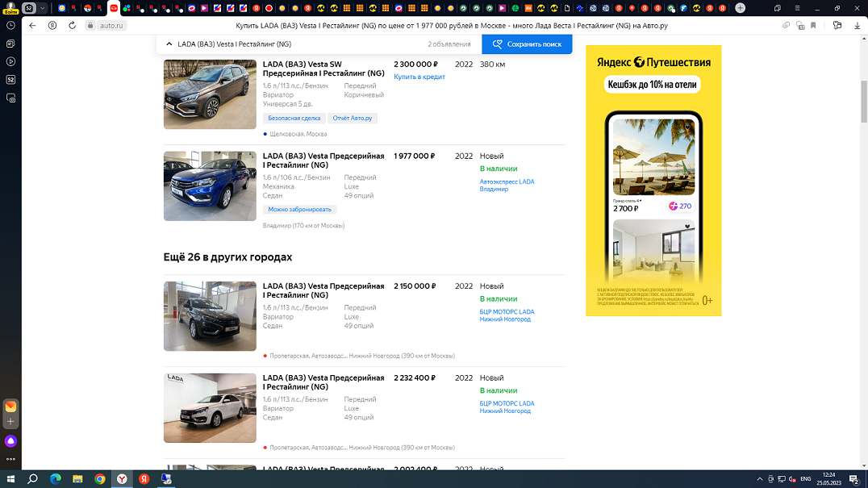Show hidden tray icons chevron
This screenshot has width=868, height=488.
(x=760, y=479)
